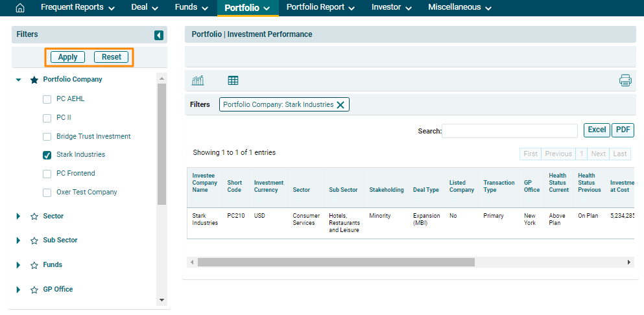Export the table with the Excel button

[x=596, y=130]
